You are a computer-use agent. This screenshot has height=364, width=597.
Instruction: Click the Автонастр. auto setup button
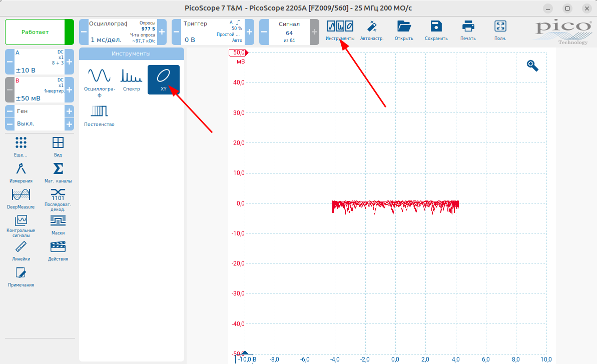372,30
